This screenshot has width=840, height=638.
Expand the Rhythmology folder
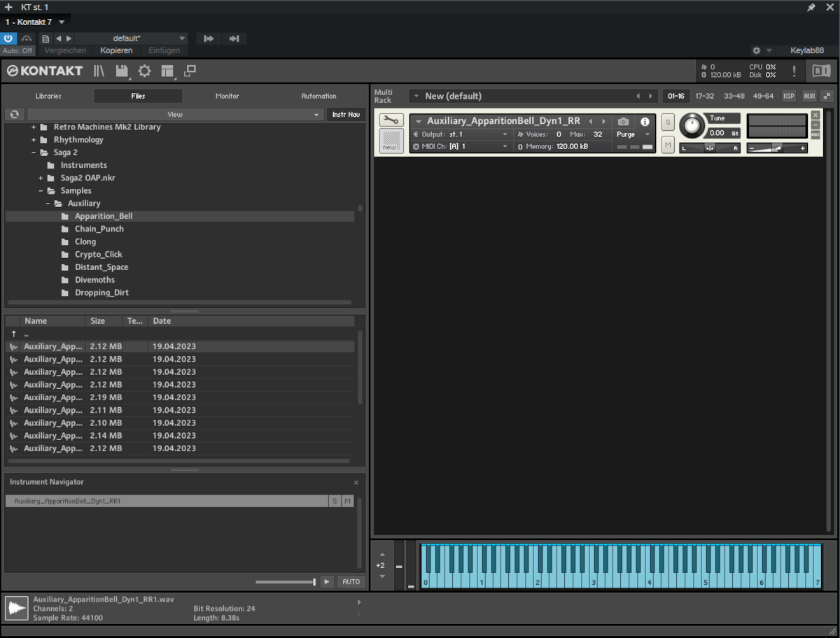(x=34, y=140)
